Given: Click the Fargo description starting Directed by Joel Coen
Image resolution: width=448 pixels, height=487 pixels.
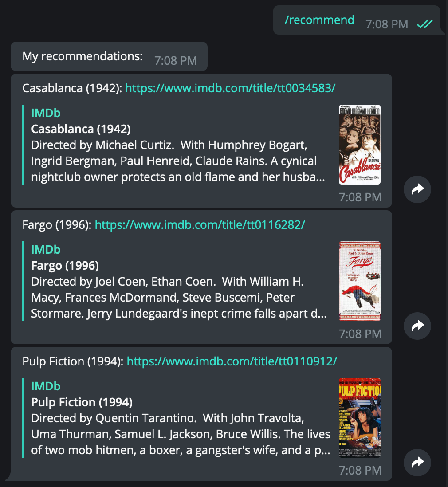Looking at the screenshot, I should coord(179,298).
